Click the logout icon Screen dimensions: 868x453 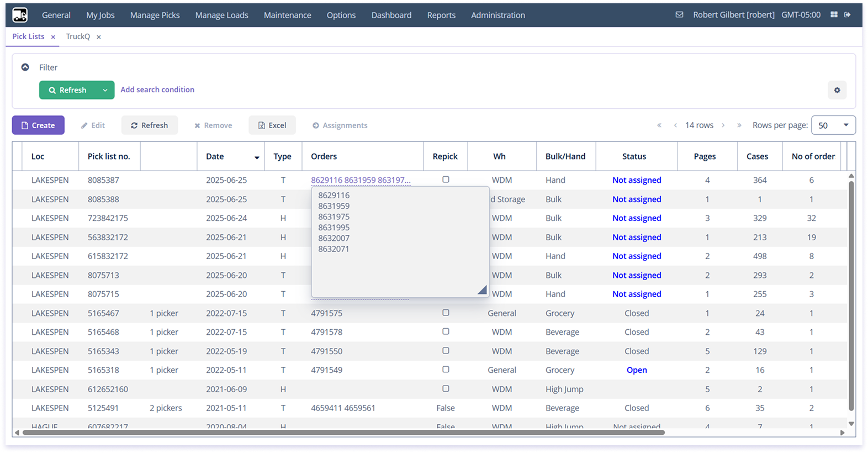(x=848, y=15)
